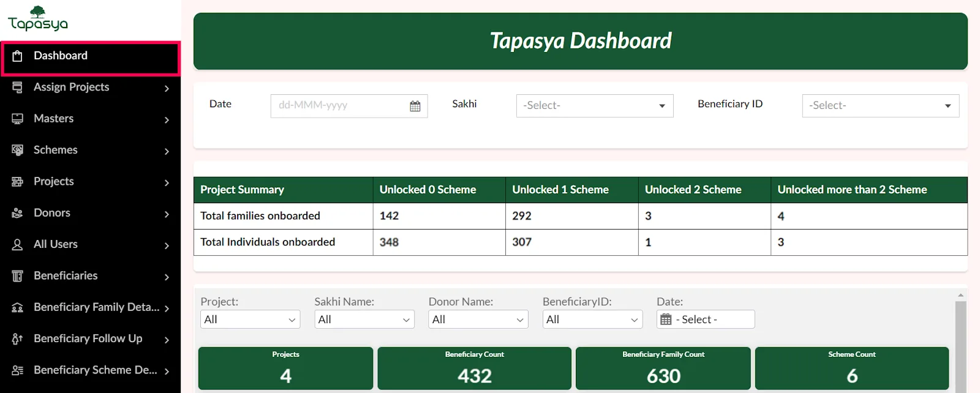Click the embedded report scrollbar up arrow
This screenshot has height=393, width=980.
point(960,295)
